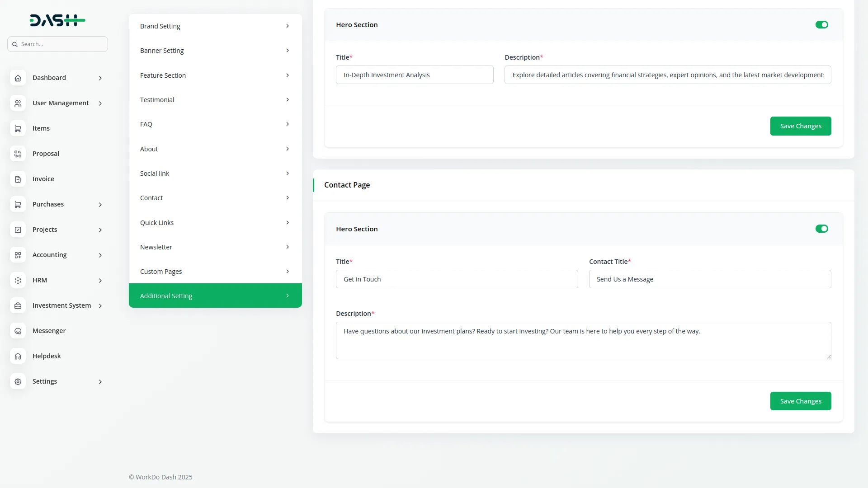This screenshot has width=868, height=488.
Task: Disable the top Hero Section toggle
Action: tap(821, 25)
